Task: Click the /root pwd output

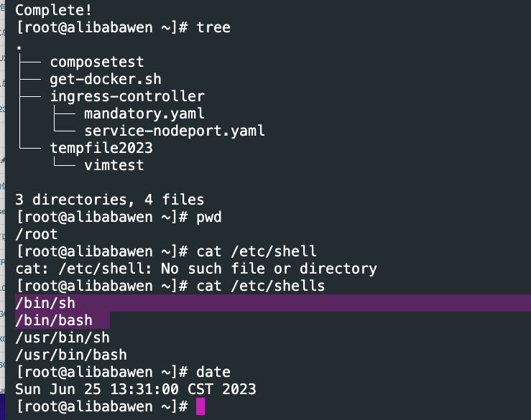Action: pyautogui.click(x=37, y=234)
